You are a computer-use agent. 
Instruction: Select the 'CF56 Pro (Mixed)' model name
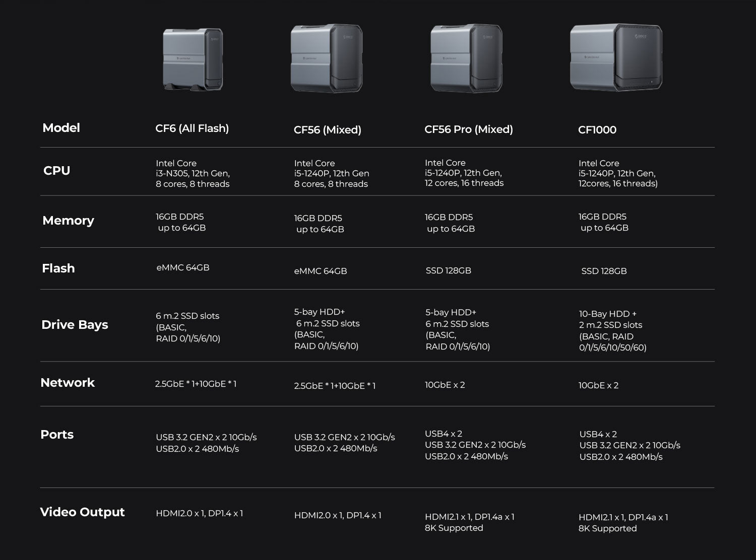pos(469,129)
